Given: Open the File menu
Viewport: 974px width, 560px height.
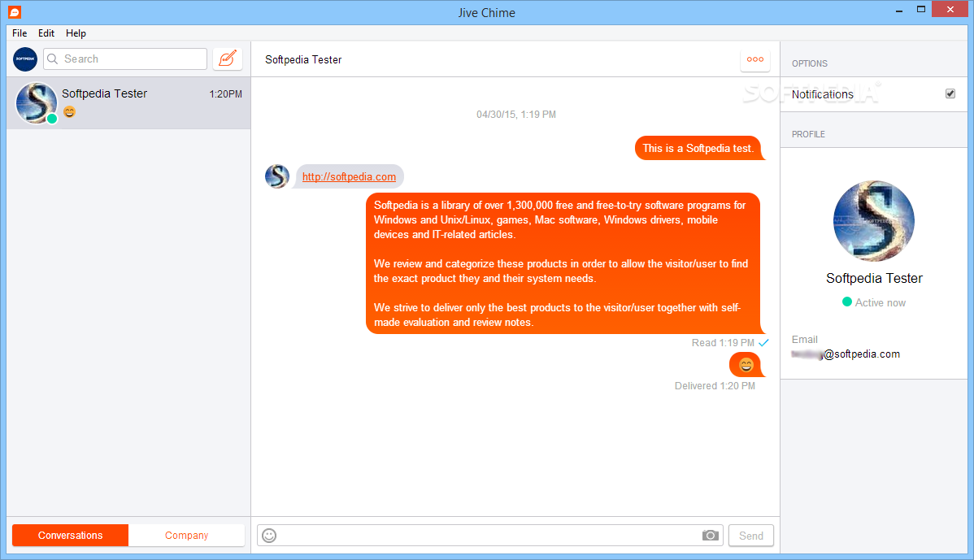Looking at the screenshot, I should click(x=20, y=33).
